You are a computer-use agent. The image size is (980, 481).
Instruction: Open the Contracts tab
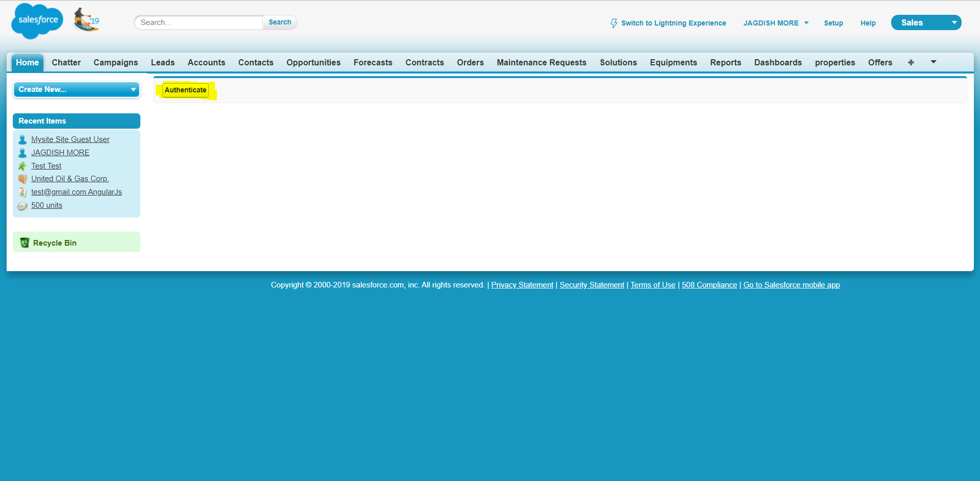pyautogui.click(x=425, y=62)
